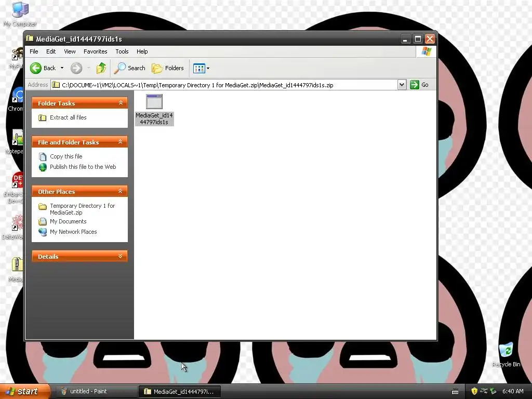The image size is (532, 399).
Task: Open Temporary Directory 1 for MediaGet.zip link
Action: [83, 209]
